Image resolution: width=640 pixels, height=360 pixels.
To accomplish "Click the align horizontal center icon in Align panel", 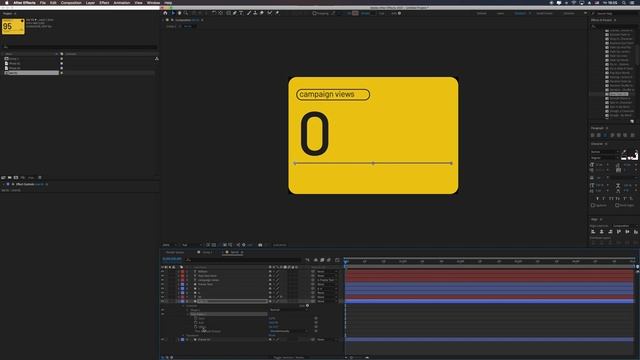I will 602,232.
